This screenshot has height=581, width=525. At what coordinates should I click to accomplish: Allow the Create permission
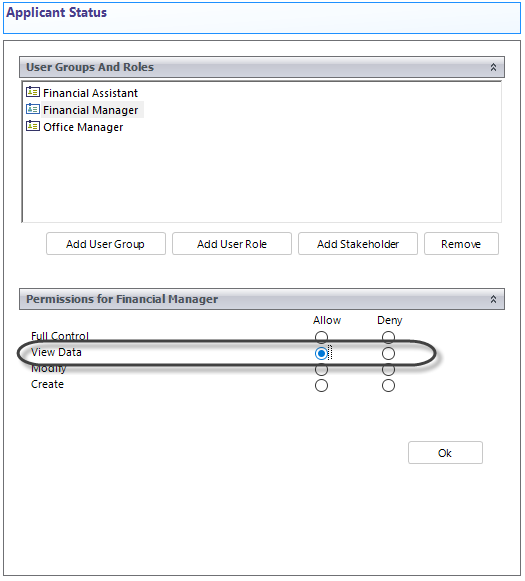321,386
